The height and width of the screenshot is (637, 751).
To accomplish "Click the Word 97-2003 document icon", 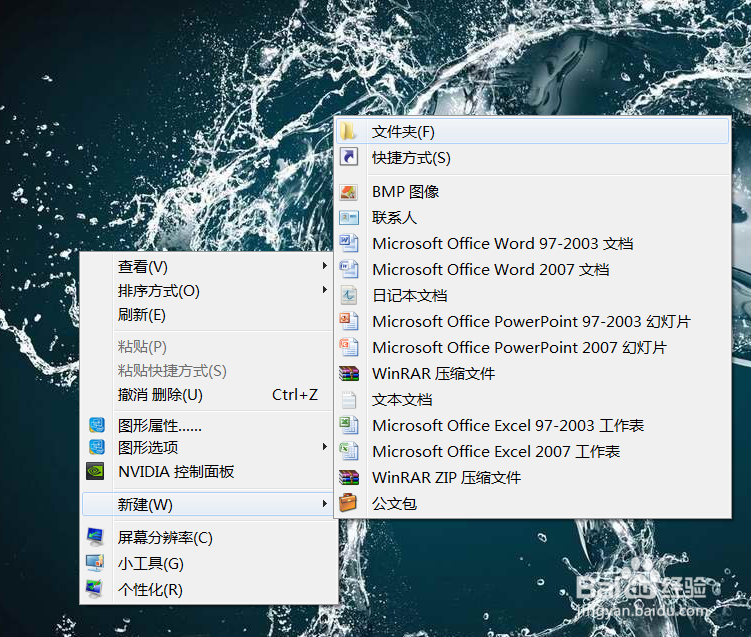I will point(349,243).
